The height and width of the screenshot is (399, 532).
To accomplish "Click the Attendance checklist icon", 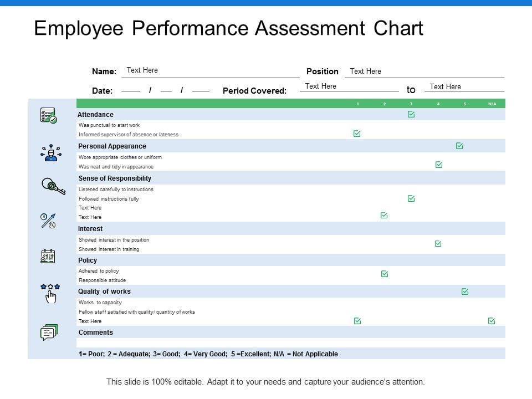I will (x=48, y=115).
